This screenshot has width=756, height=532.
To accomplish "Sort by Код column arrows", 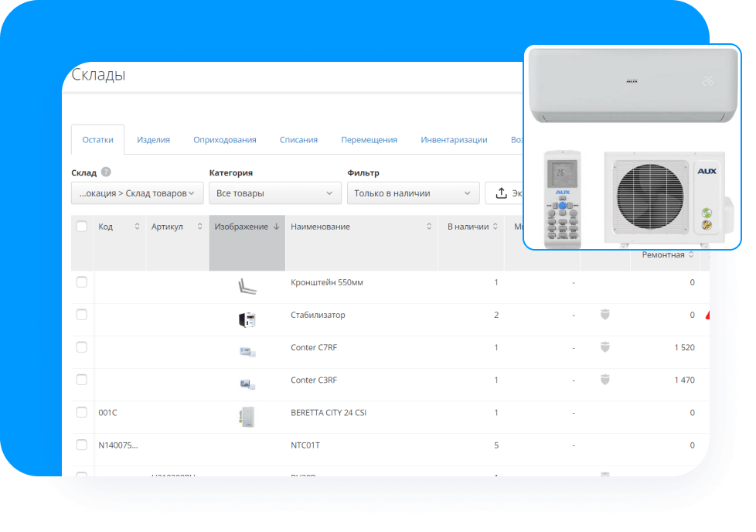I will tap(138, 227).
